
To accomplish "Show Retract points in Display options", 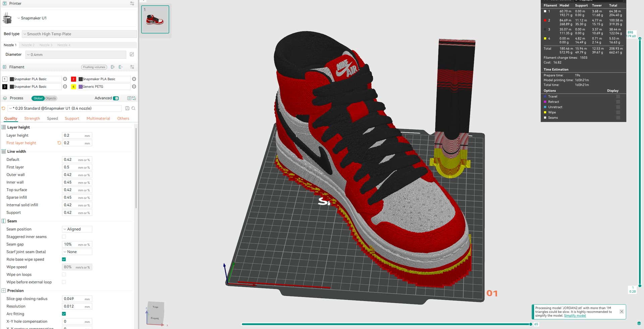I will pos(618,102).
